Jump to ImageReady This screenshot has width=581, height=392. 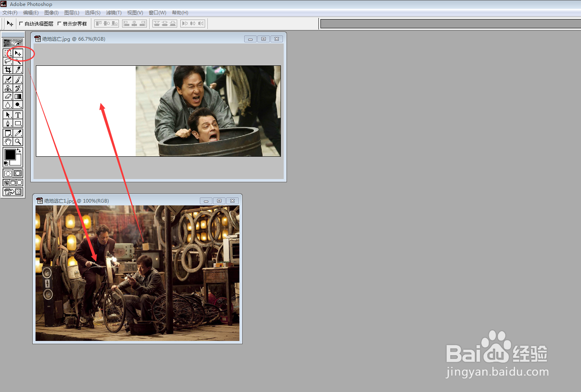pos(13,192)
